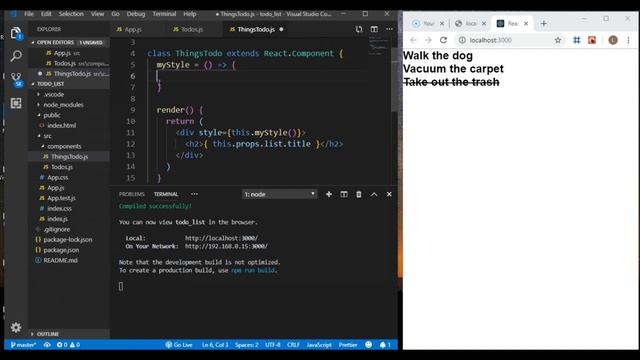Click the Spaces: 2 indentation setting
This screenshot has height=360, width=640.
[x=247, y=345]
